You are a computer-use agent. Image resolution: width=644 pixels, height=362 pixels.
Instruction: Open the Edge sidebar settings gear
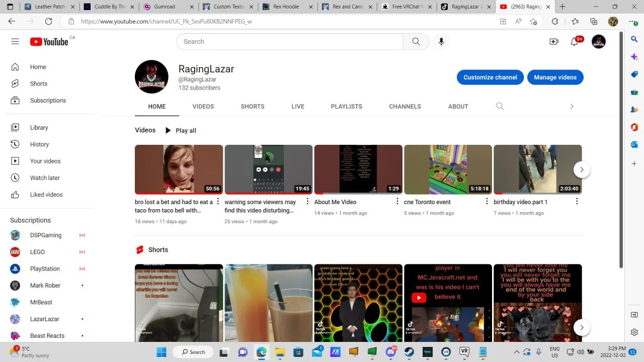pyautogui.click(x=634, y=332)
